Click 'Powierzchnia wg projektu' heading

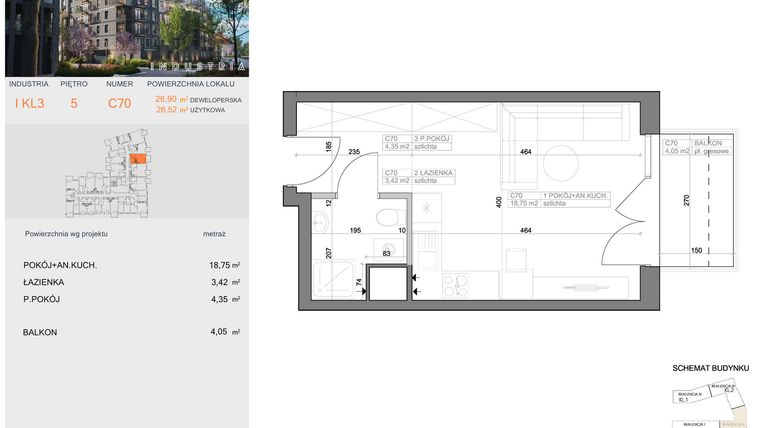(66, 234)
